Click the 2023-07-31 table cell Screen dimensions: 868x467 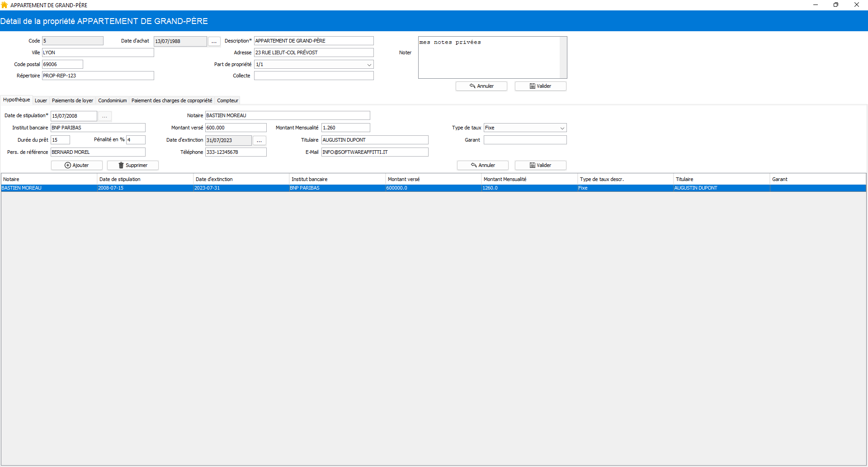[x=241, y=188]
